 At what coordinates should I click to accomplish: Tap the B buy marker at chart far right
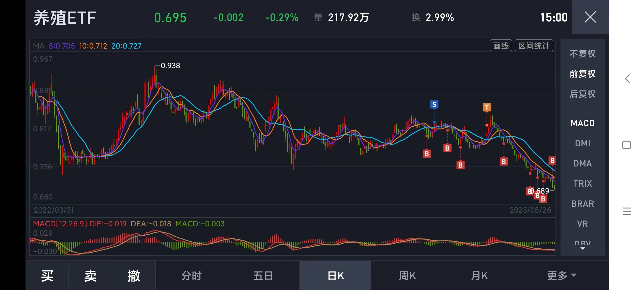click(552, 161)
